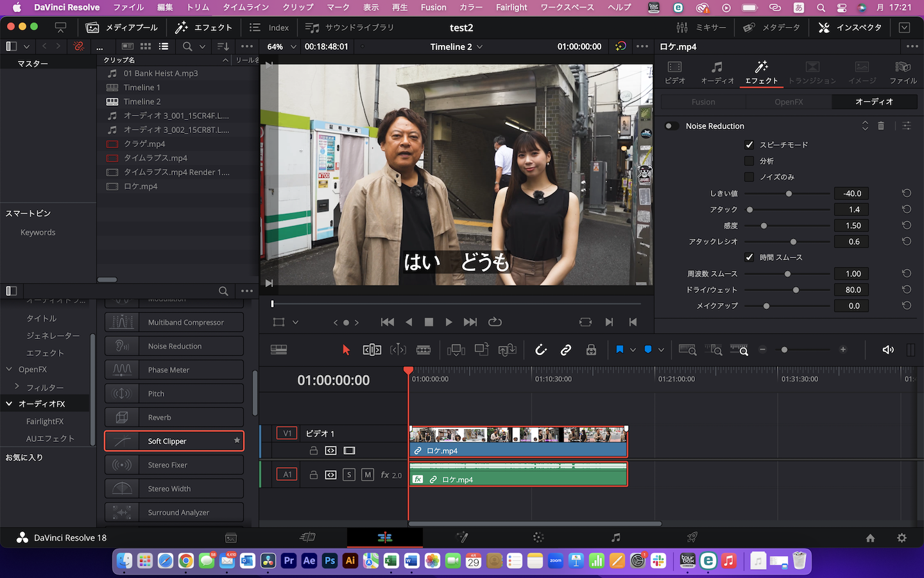
Task: Open the 64% zoom level dropdown
Action: 280,46
